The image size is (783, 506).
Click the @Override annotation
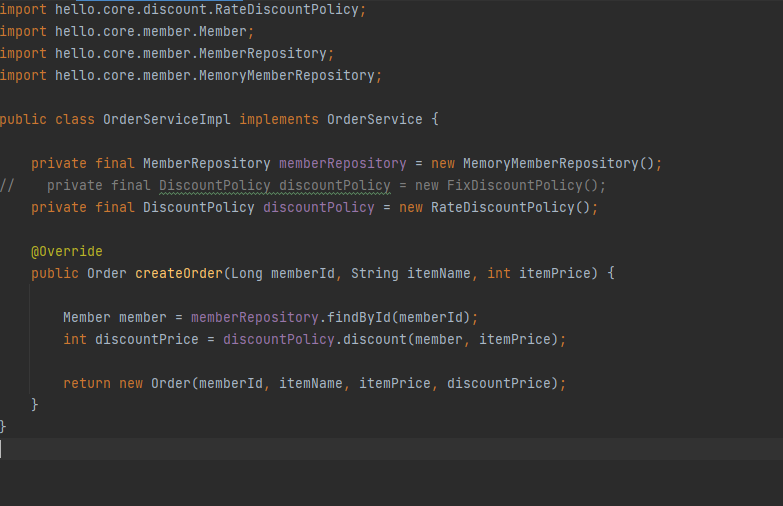tap(67, 251)
